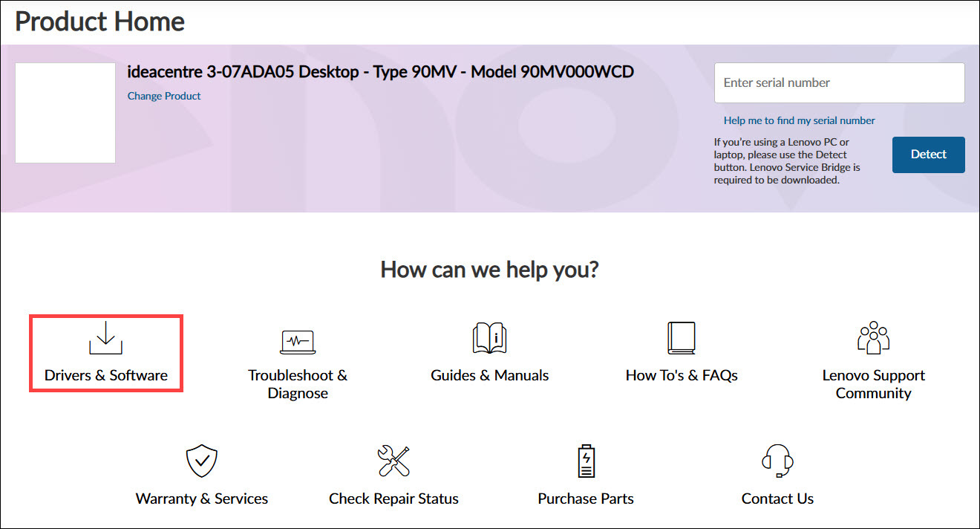Click the battery icon for Purchase Parts

pyautogui.click(x=586, y=461)
